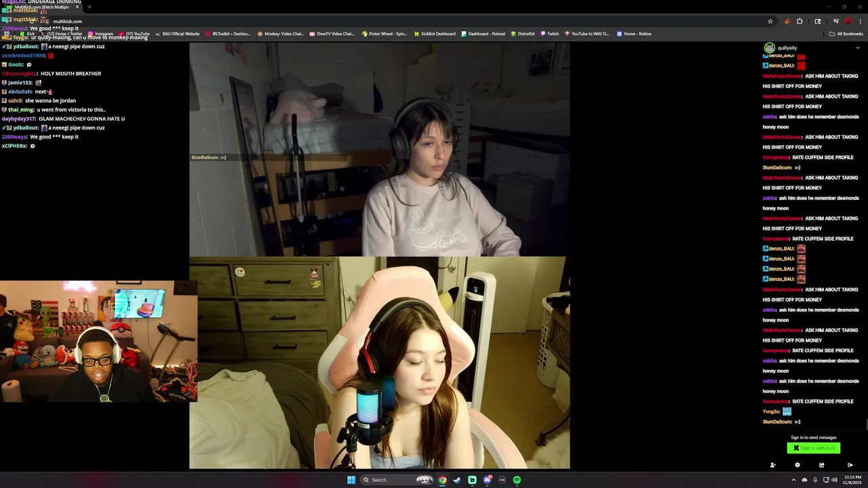Open the Instagram bookmark
Image resolution: width=868 pixels, height=488 pixels.
point(100,34)
